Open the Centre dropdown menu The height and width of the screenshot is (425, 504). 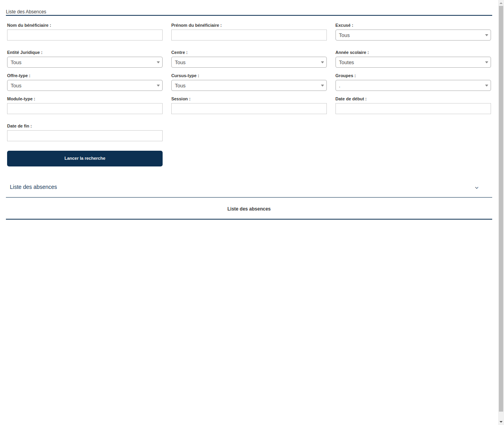(249, 62)
